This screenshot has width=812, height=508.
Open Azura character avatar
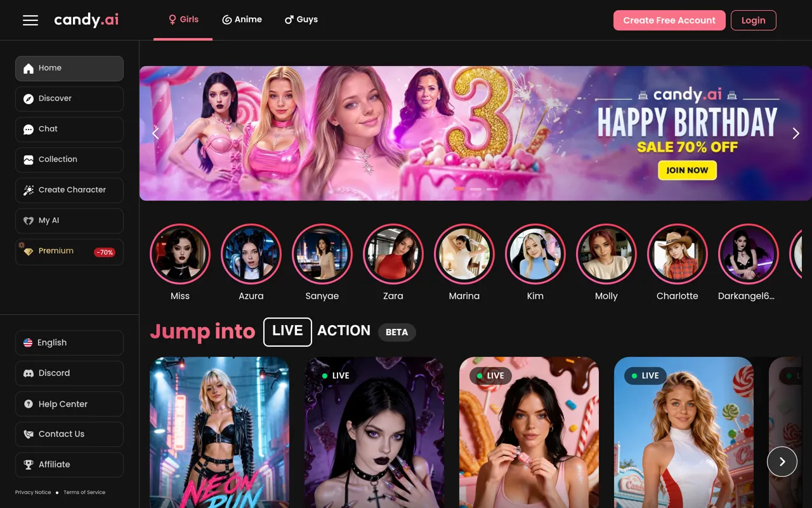251,254
